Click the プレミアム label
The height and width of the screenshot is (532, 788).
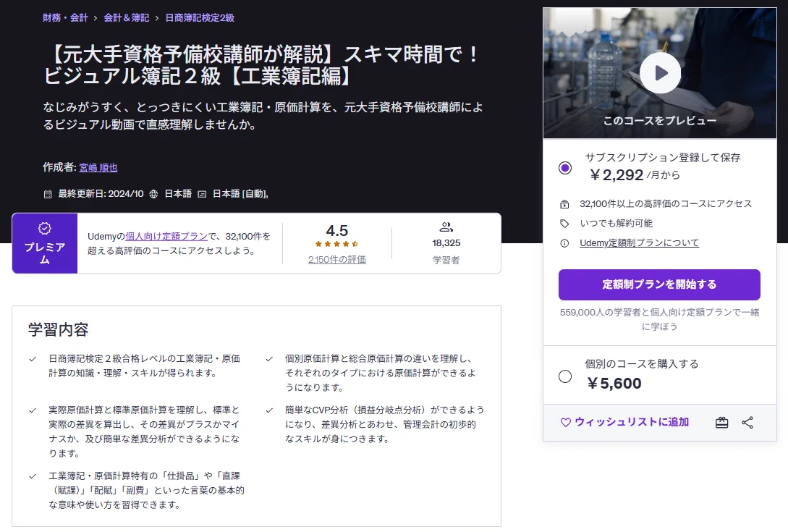[x=45, y=253]
